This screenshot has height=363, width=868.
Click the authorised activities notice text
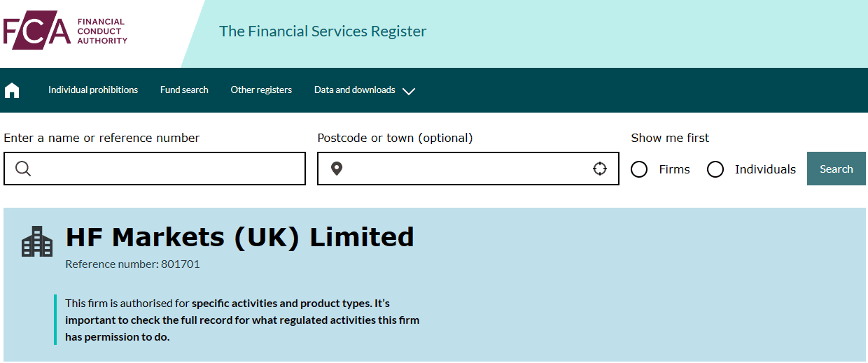(242, 320)
